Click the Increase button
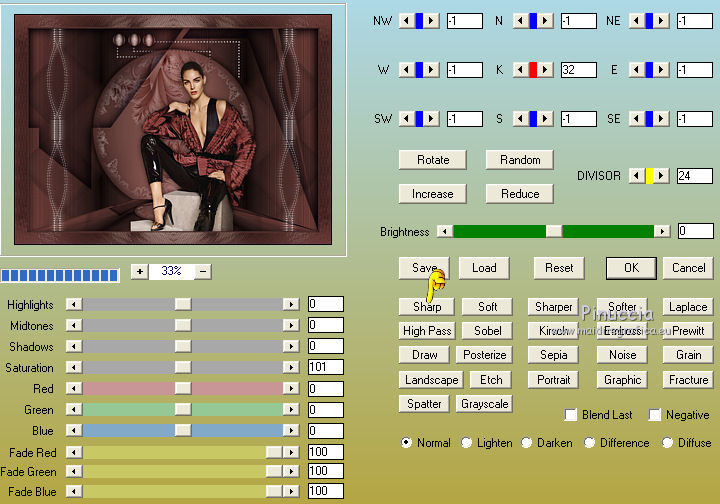 433,194
